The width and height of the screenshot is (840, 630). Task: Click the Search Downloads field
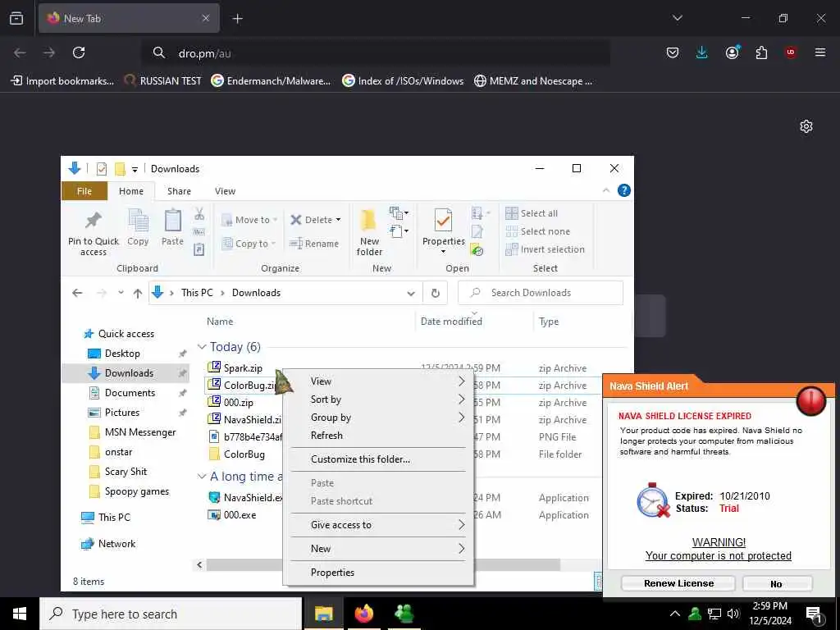(541, 293)
